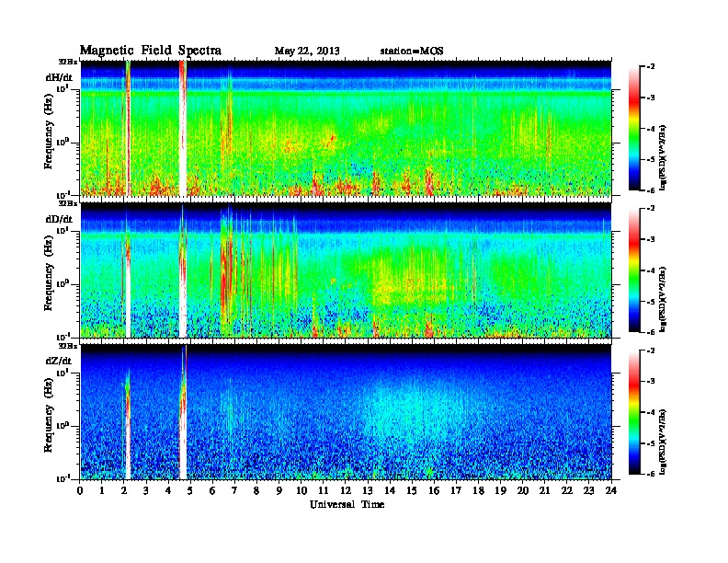728x563 pixels.
Task: Click the "14" tick on the time axis
Action: coord(390,491)
